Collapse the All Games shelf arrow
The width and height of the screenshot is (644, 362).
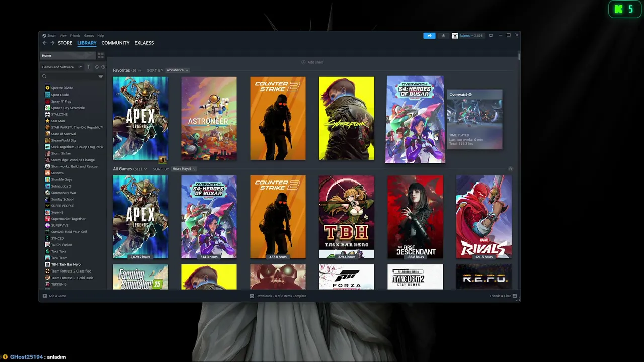(x=511, y=169)
